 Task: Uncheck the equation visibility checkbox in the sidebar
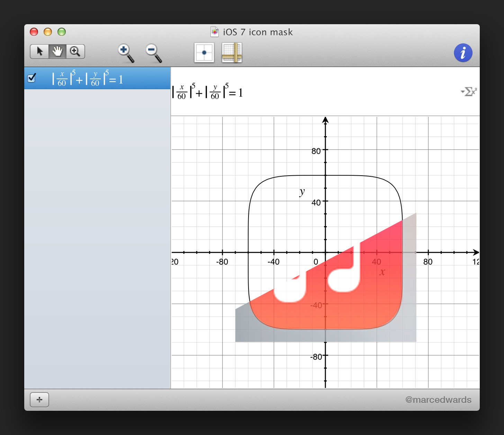(31, 78)
